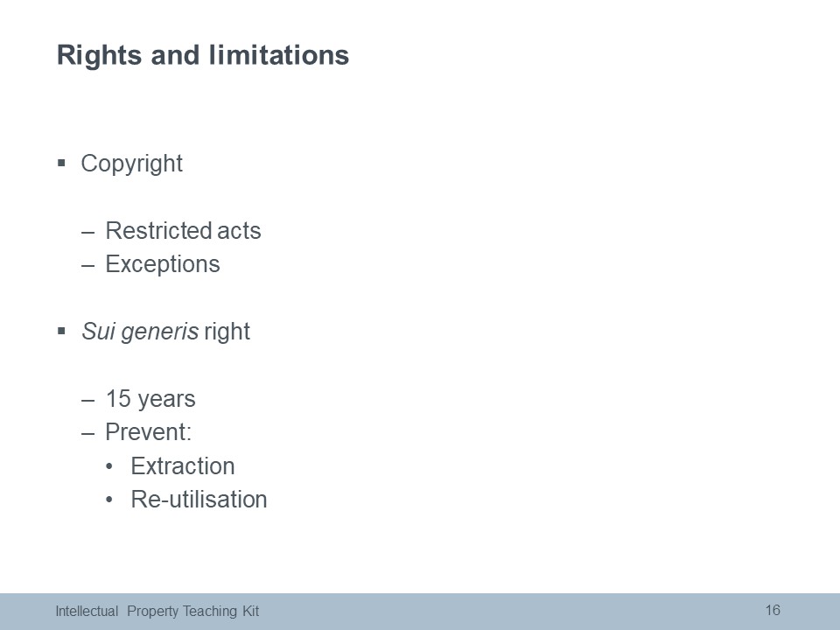
Task: Click the dash before Prevent:
Action: 87,435
